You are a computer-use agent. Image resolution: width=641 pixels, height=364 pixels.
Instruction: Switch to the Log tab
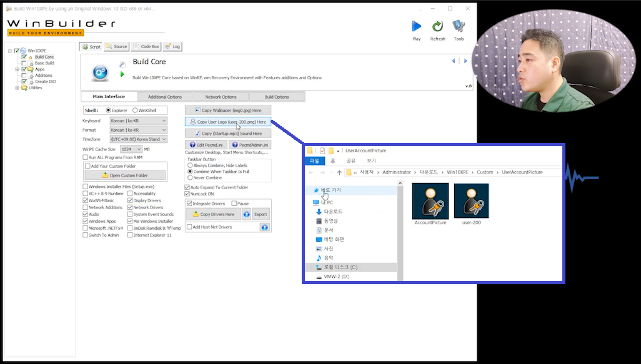pos(172,47)
